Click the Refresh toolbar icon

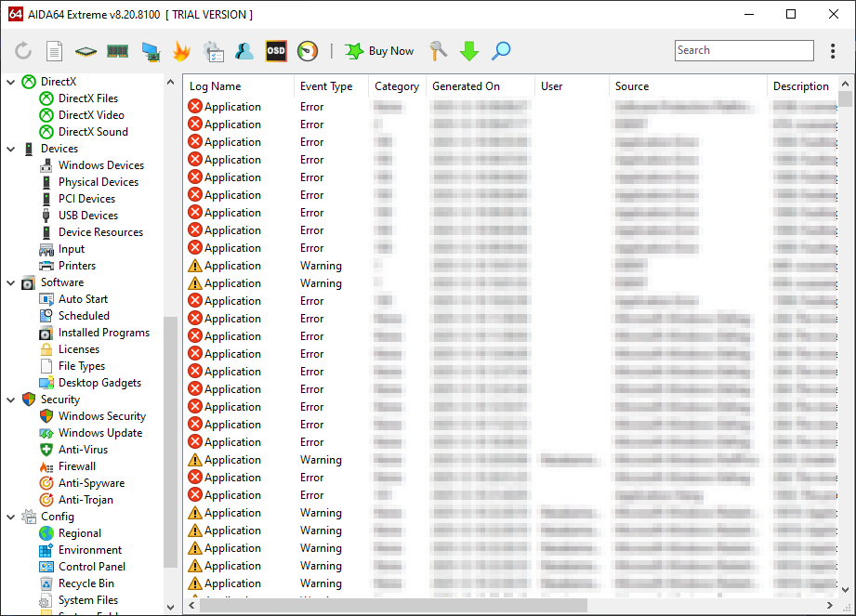click(x=23, y=51)
